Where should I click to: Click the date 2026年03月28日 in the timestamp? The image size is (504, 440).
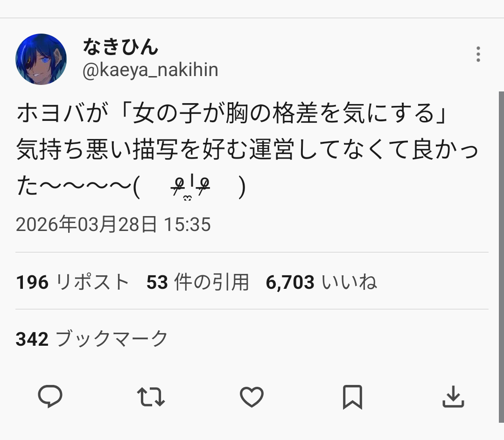click(86, 225)
